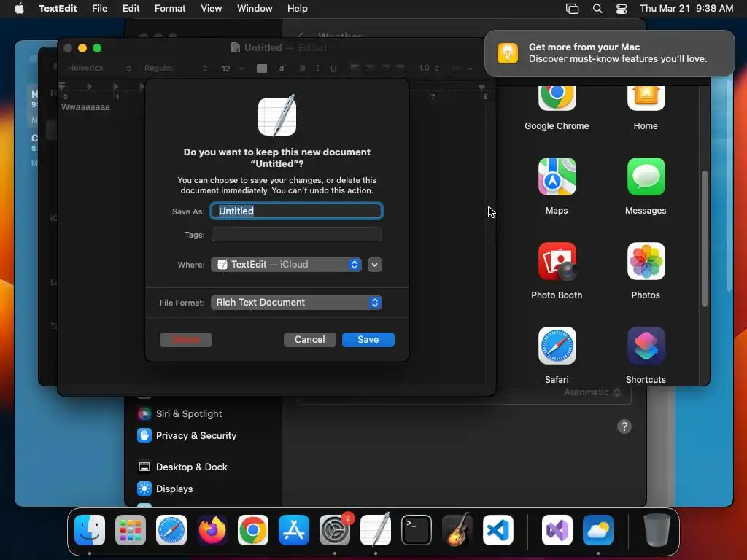Image resolution: width=747 pixels, height=560 pixels.
Task: Open the Format menu
Action: click(x=170, y=9)
